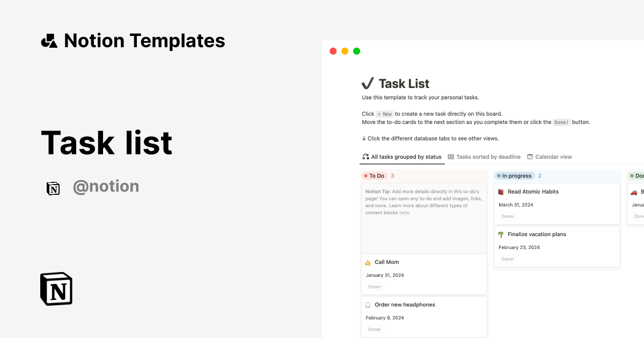The image size is (644, 338).
Task: Click the headphones emoji on Order new headphones card
Action: 368,304
